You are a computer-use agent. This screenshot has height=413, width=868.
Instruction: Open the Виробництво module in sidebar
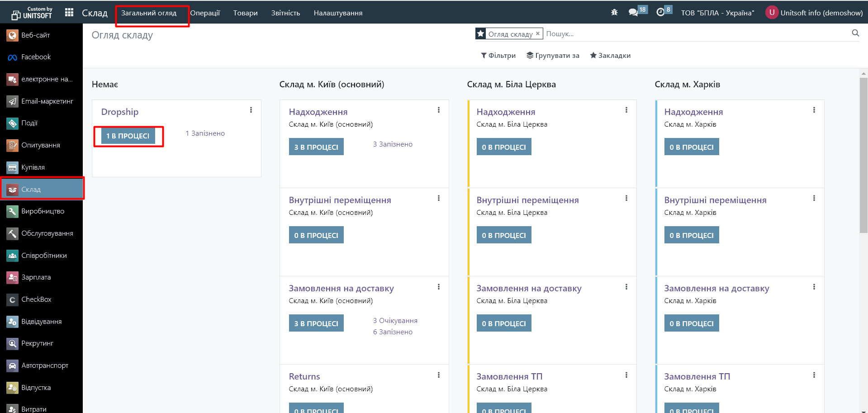(43, 211)
